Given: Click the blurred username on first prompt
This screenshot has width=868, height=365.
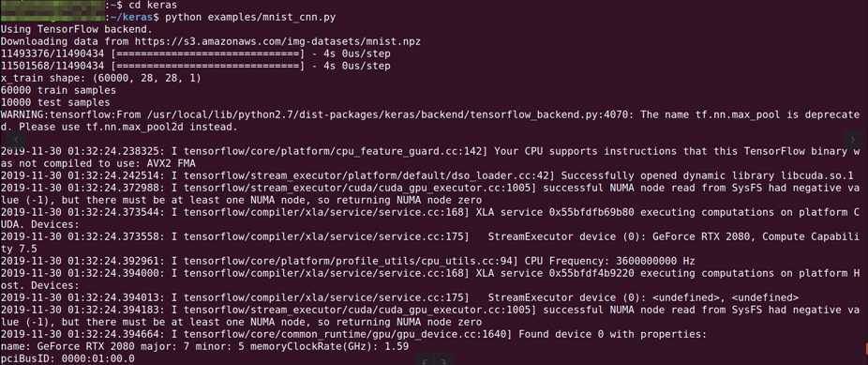Looking at the screenshot, I should tap(52, 5).
